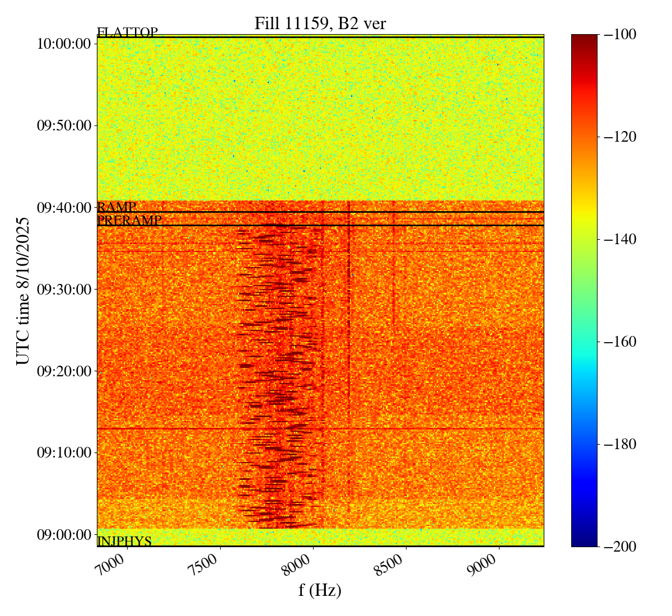Click the 09:10:00 time tick label
Screen dimensions: 672x616
pos(64,452)
